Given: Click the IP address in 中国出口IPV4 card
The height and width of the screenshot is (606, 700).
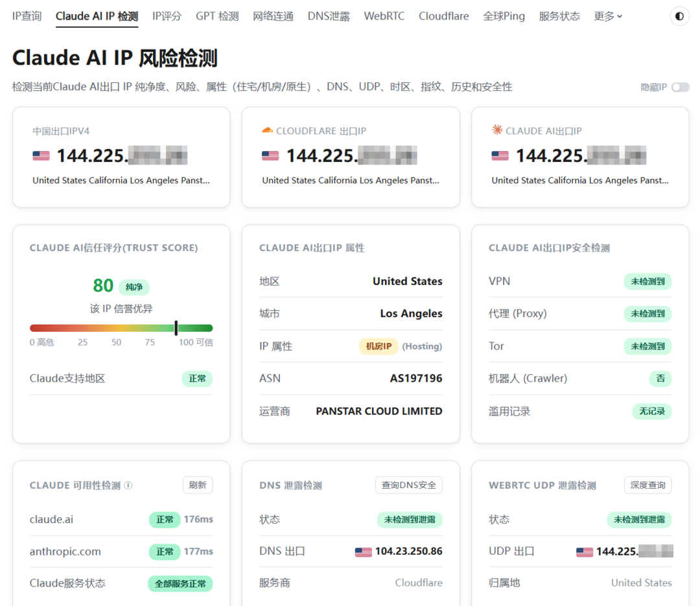Looking at the screenshot, I should tap(122, 156).
